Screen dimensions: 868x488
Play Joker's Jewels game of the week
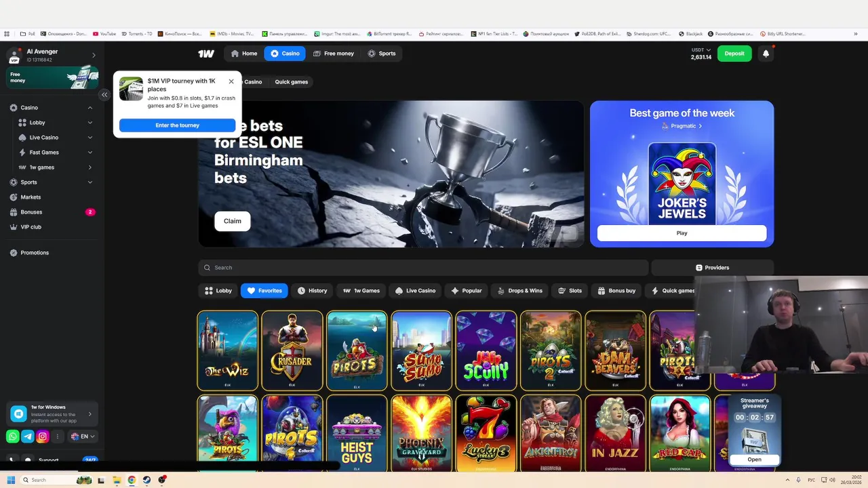pos(682,233)
